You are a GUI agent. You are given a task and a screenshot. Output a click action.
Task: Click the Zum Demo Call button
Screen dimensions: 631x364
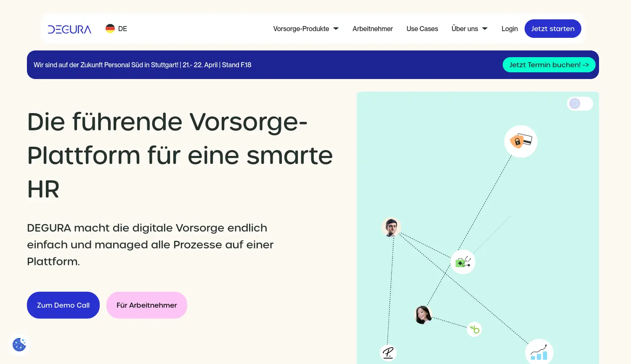click(63, 305)
